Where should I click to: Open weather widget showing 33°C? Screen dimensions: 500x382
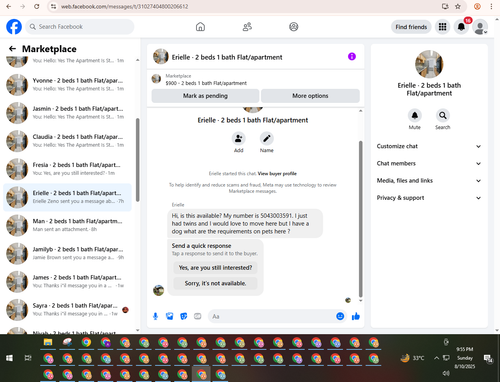(413, 358)
